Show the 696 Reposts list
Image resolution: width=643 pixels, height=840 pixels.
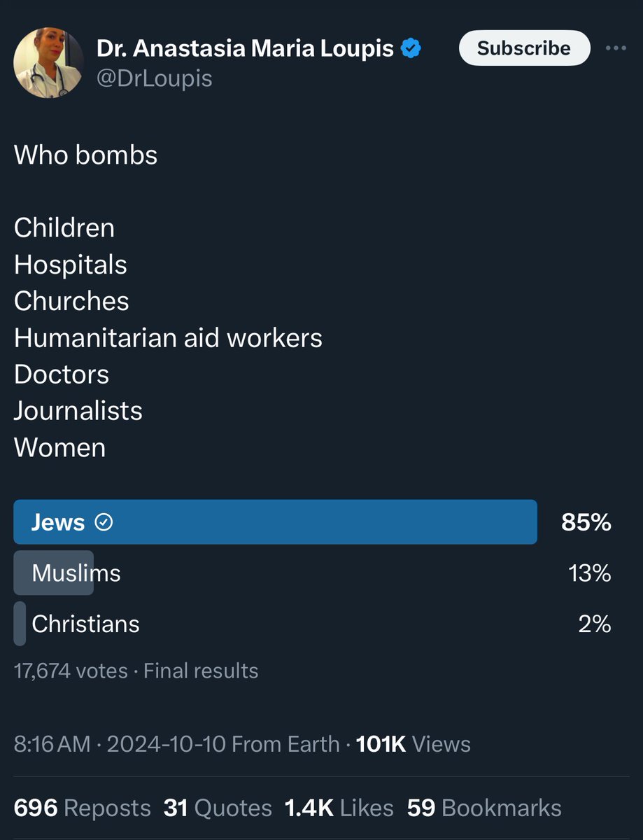coord(83,808)
